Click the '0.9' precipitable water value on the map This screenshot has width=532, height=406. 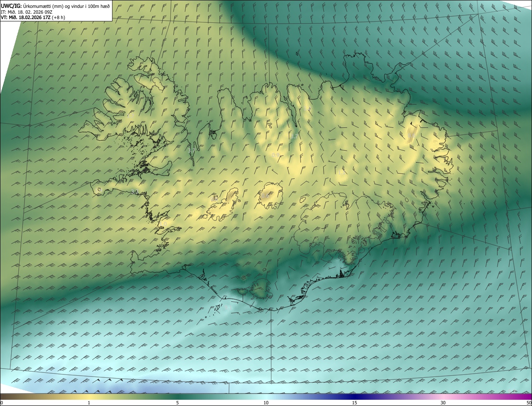coord(276,155)
